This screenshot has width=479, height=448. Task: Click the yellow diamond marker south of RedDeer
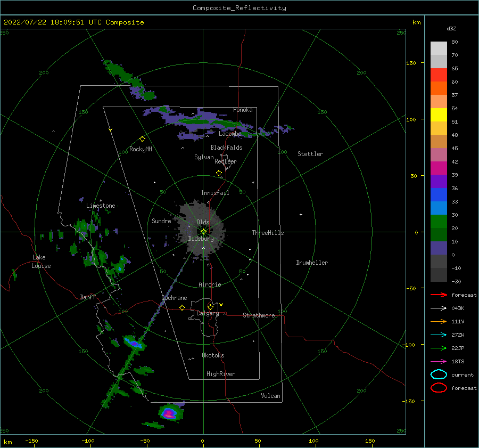pos(219,173)
